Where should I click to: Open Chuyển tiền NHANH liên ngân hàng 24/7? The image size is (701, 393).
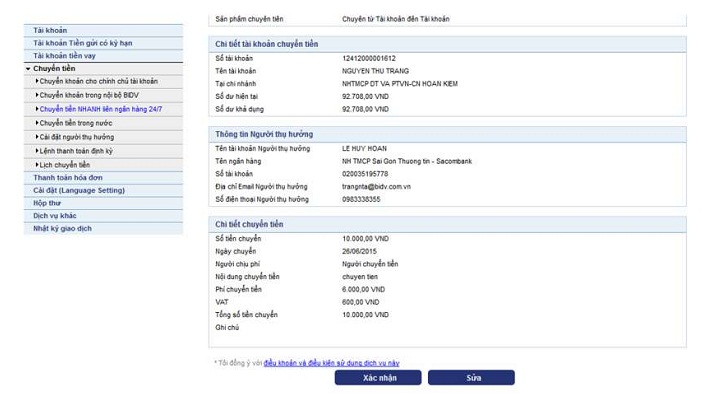[101, 109]
